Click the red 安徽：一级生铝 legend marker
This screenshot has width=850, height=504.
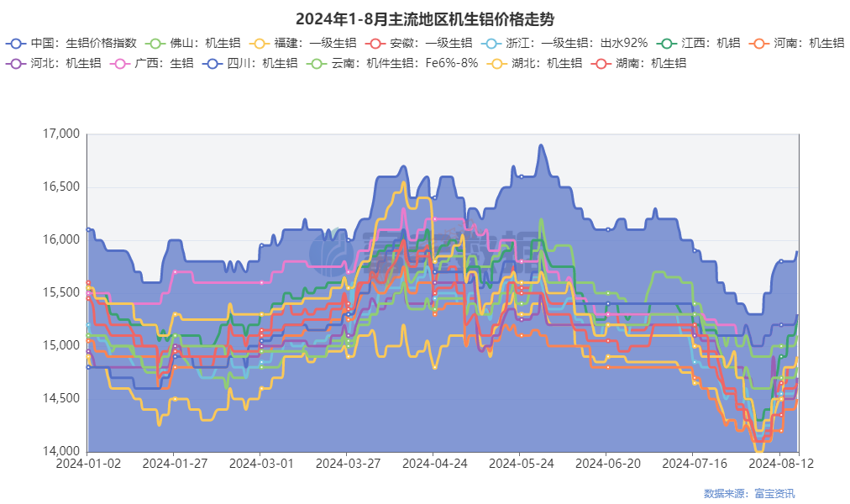click(377, 43)
